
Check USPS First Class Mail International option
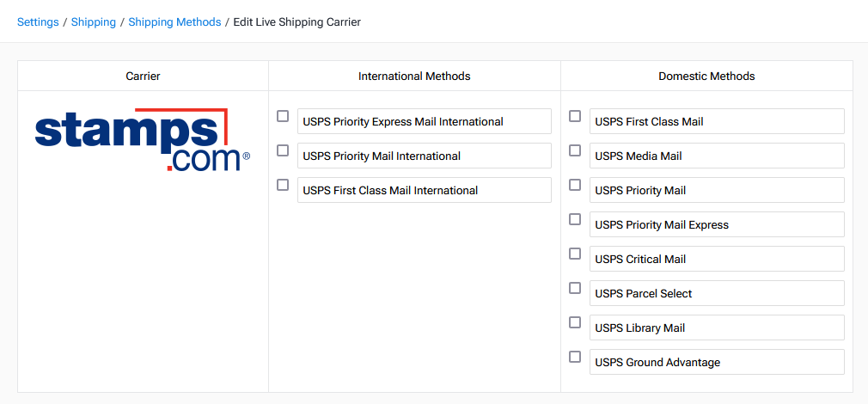283,185
